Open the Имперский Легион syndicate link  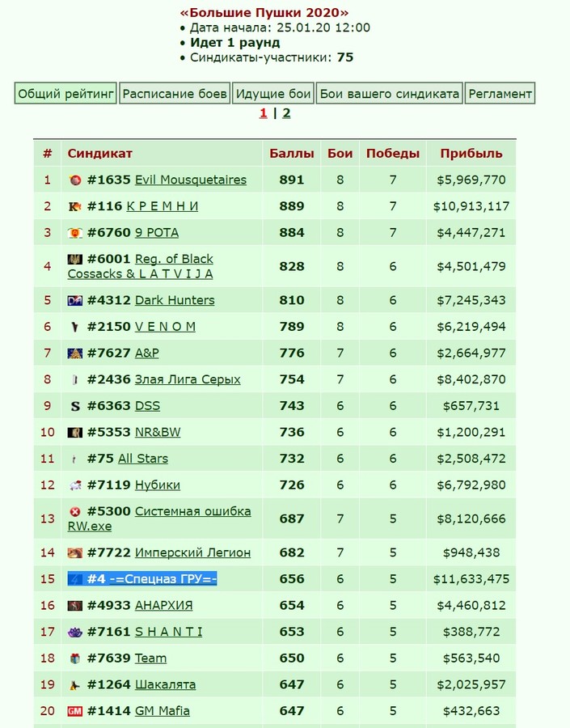(192, 552)
